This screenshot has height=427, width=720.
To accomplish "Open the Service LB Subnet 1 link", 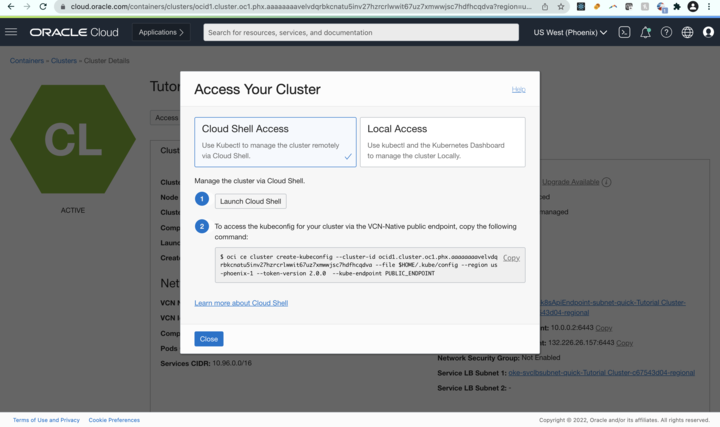I will tap(602, 373).
